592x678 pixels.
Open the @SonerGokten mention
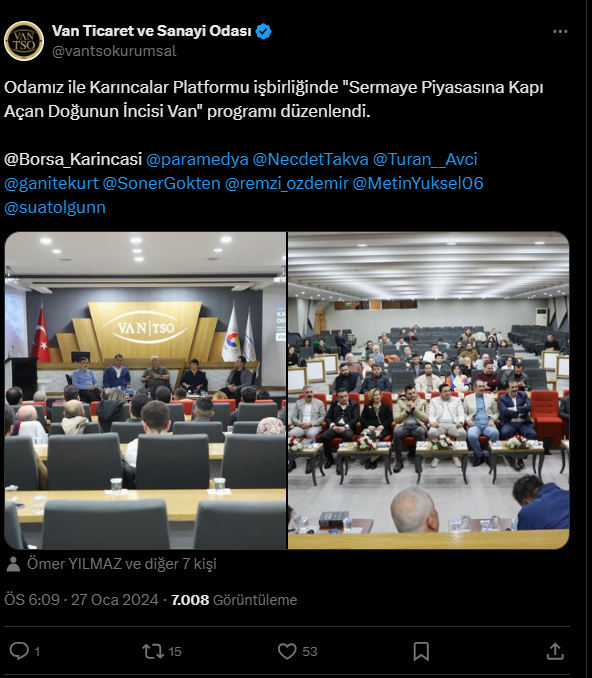coord(161,184)
